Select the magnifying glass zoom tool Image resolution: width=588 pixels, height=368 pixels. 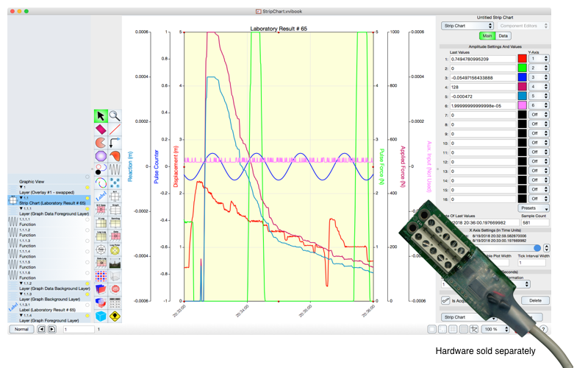[x=115, y=116]
